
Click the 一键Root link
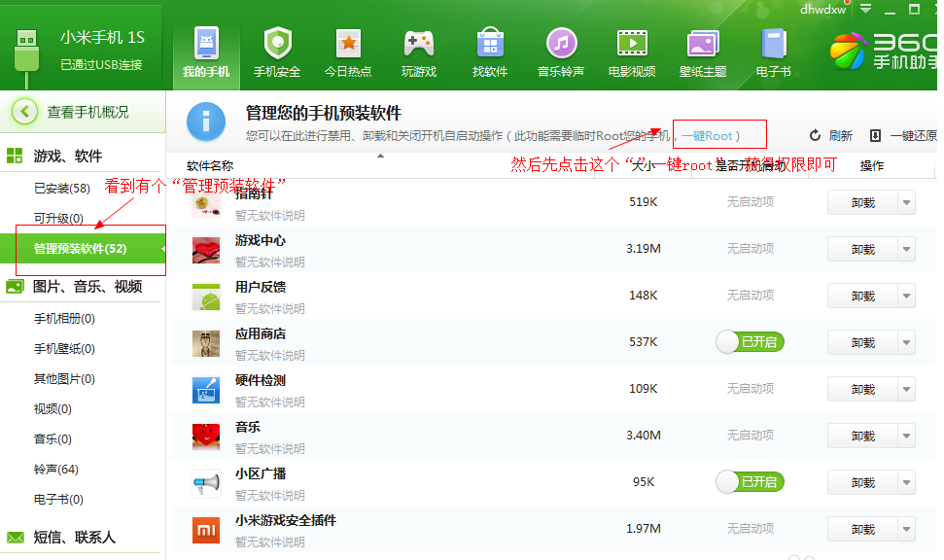point(707,135)
